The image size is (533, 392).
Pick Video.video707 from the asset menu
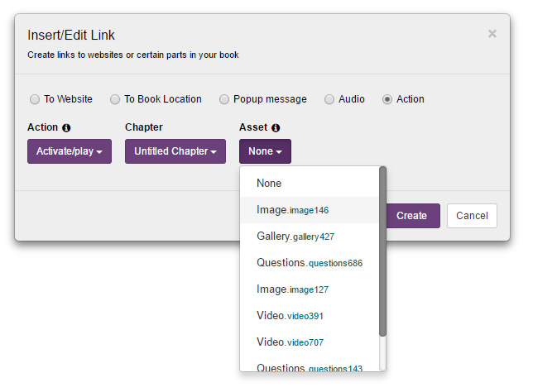(x=291, y=342)
